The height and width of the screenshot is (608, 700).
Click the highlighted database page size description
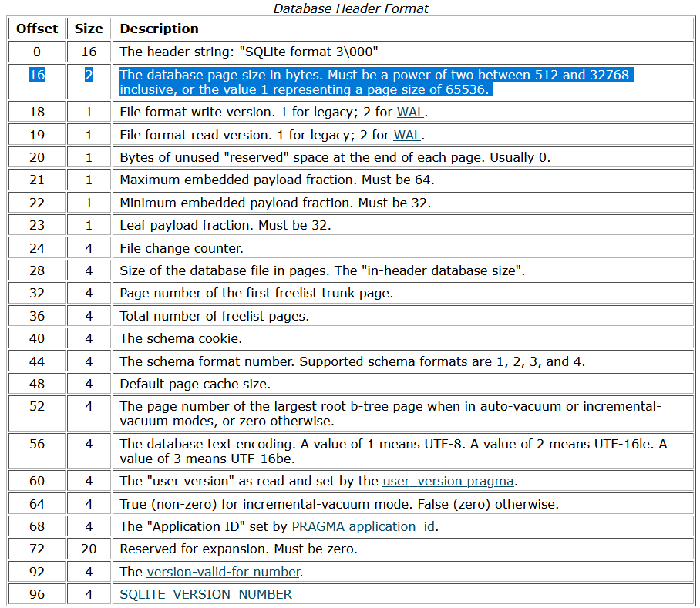coord(375,82)
